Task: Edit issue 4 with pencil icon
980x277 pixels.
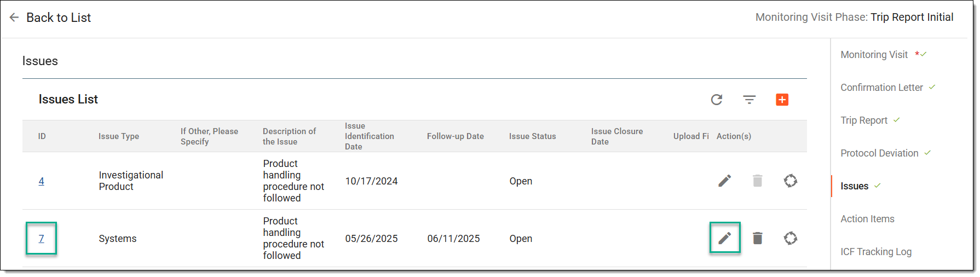Action: click(x=725, y=181)
